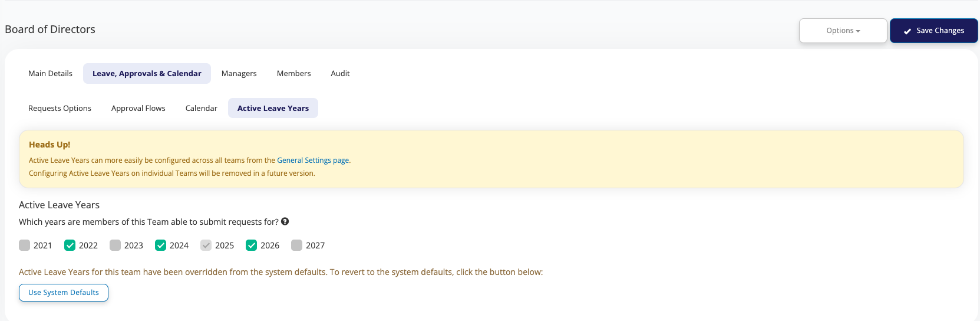Click Use System Defaults button

[64, 293]
